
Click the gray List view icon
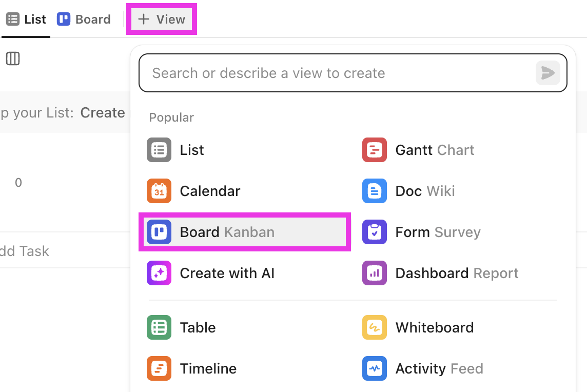159,150
